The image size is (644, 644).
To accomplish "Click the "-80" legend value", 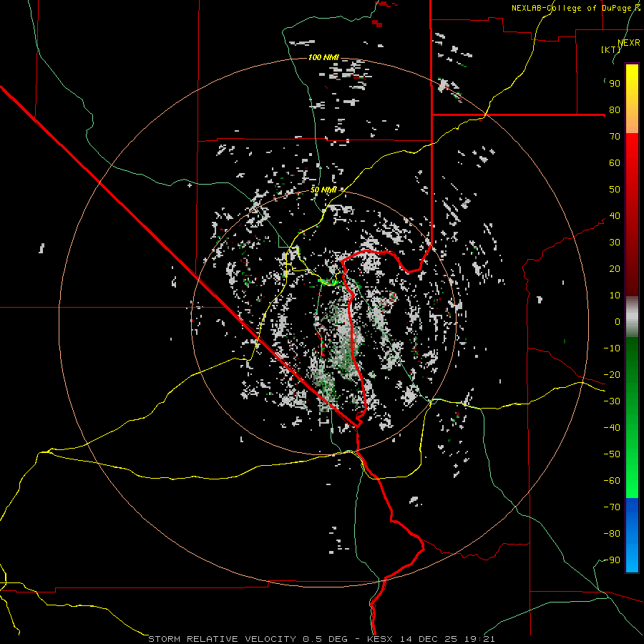I will coord(612,534).
